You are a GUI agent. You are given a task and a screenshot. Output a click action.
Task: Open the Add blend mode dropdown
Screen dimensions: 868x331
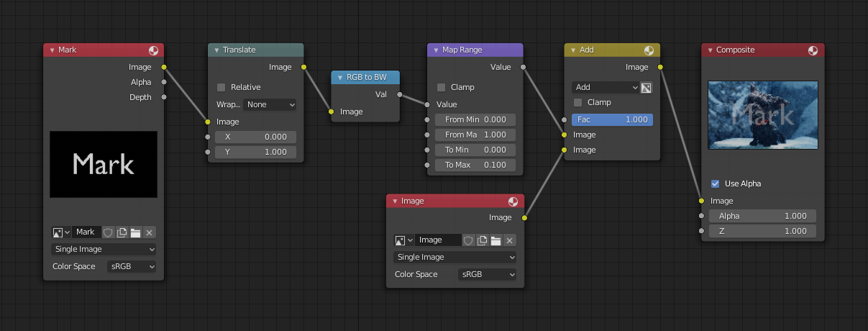[606, 88]
